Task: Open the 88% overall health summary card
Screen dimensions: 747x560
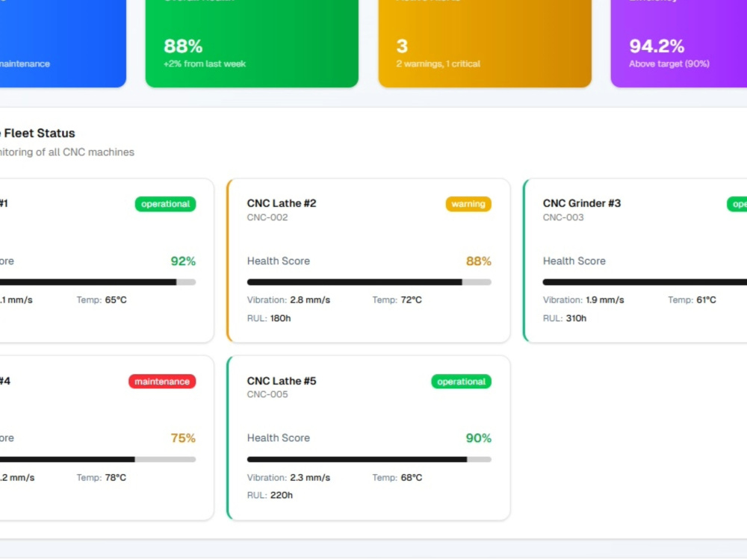Action: pyautogui.click(x=252, y=43)
